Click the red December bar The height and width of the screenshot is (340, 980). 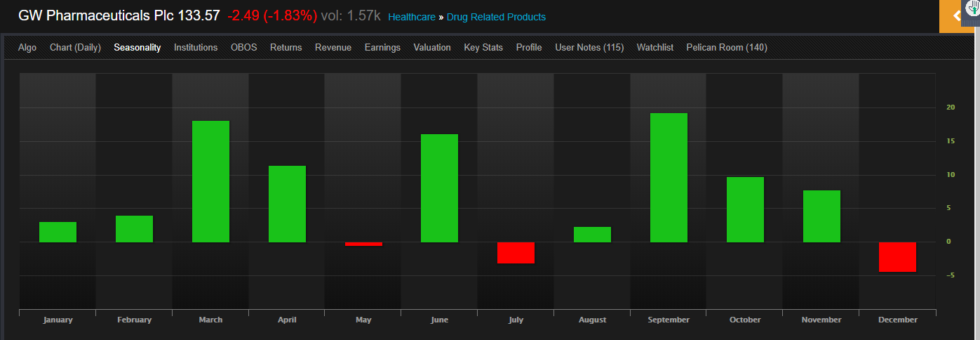click(897, 257)
